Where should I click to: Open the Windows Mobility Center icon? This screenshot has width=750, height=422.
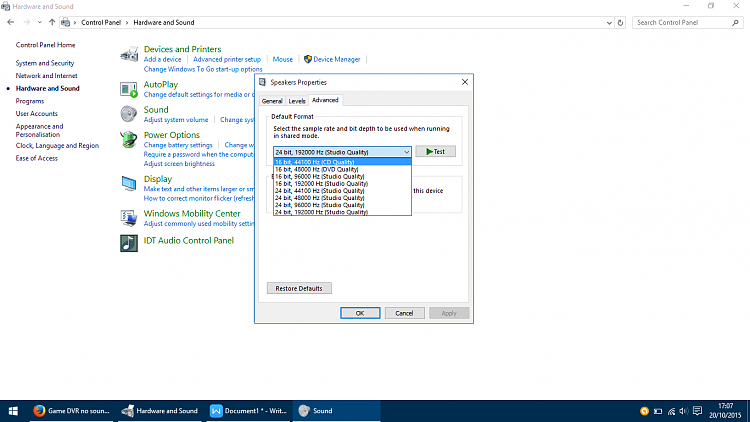point(129,218)
